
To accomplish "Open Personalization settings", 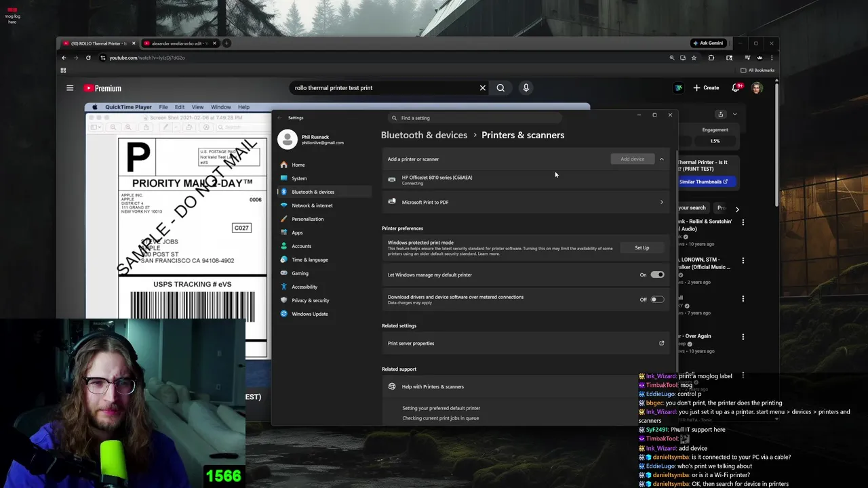I will (324, 219).
